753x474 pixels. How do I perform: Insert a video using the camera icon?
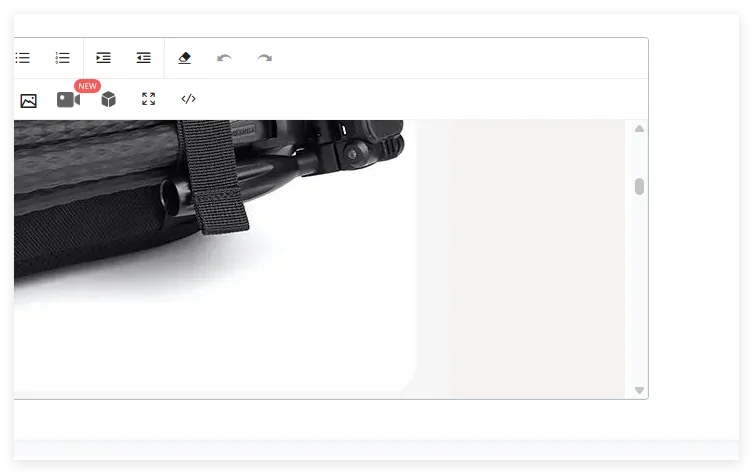pos(69,100)
